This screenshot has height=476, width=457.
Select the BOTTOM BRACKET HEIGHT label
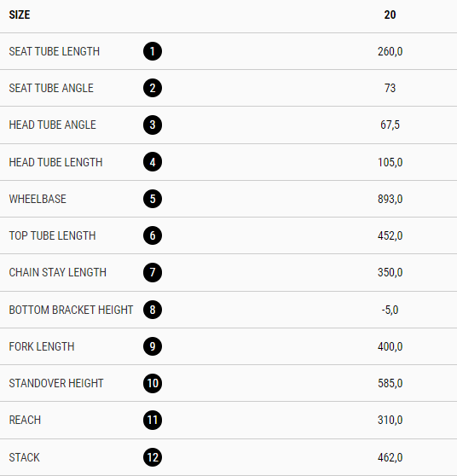click(x=71, y=310)
